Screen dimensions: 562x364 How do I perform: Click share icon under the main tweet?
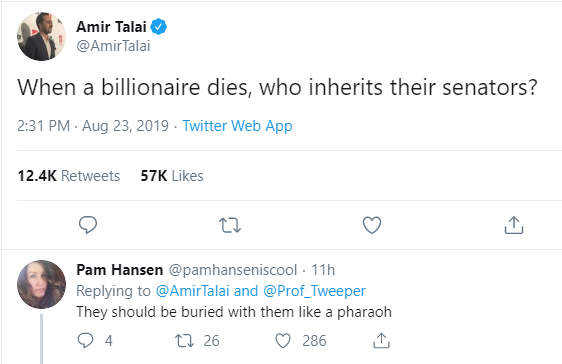[x=514, y=225]
